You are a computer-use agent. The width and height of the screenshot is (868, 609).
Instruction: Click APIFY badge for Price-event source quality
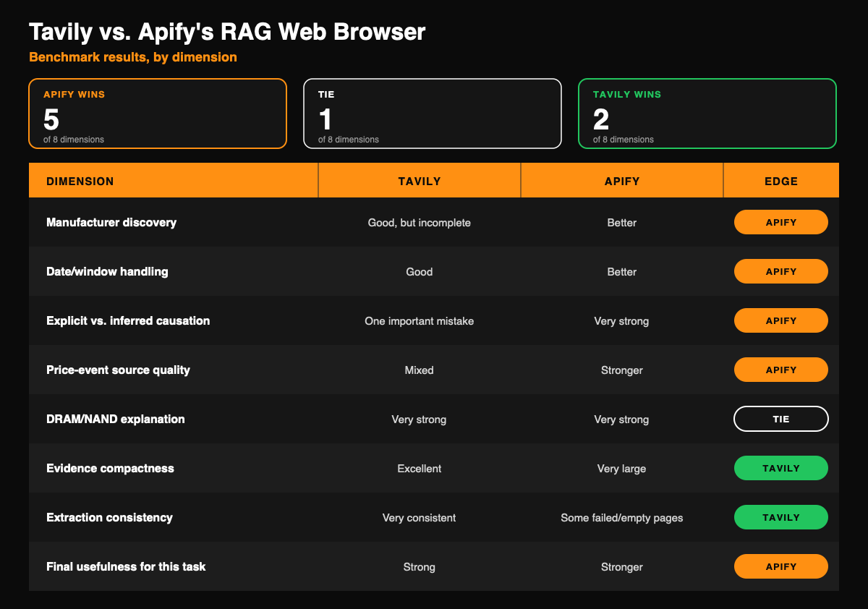coord(781,370)
